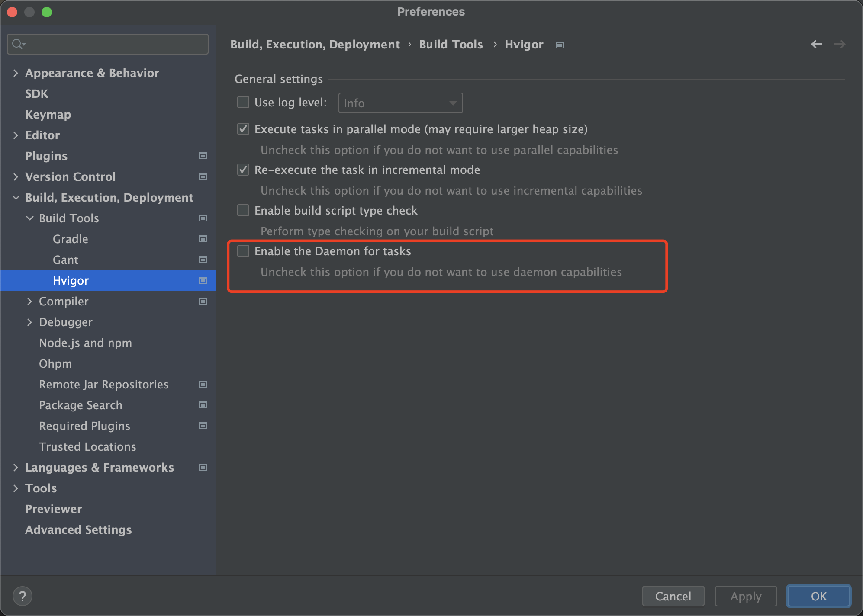The height and width of the screenshot is (616, 863).
Task: Uncheck Execute tasks in parallel mode
Action: click(243, 129)
